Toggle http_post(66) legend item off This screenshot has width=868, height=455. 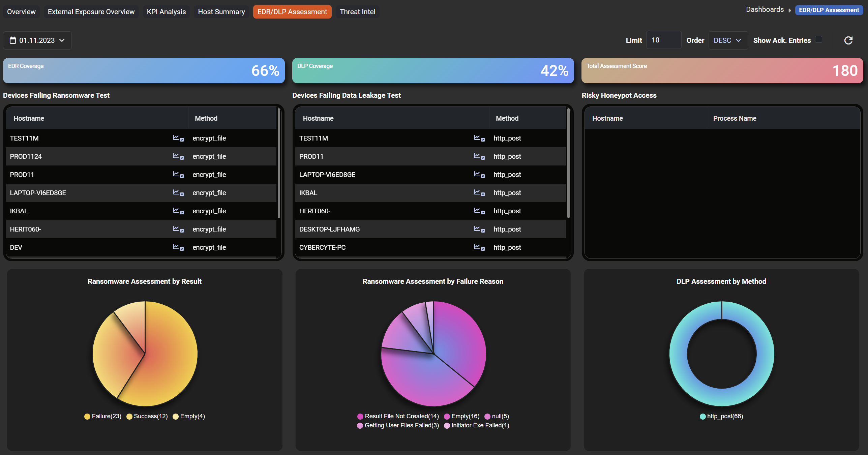[721, 416]
